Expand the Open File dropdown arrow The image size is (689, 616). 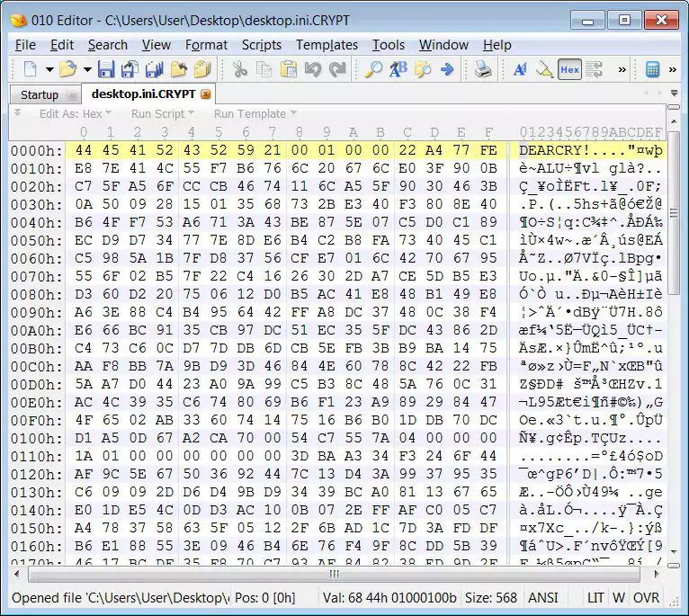(87, 69)
